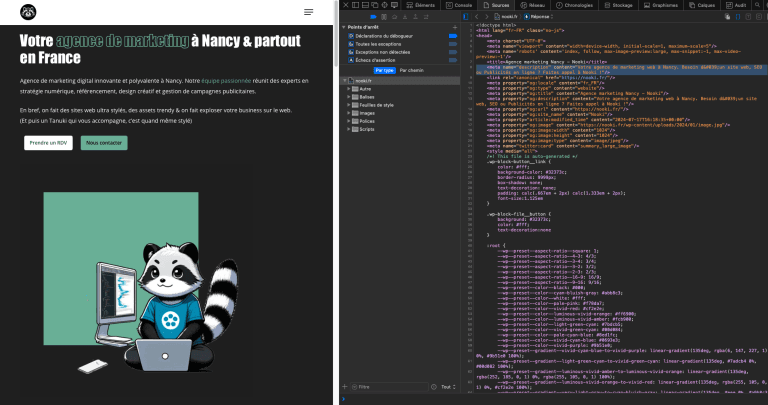Viewport: 768px width, 405px height.
Task: Open the Tout filter dropdown
Action: [x=448, y=386]
